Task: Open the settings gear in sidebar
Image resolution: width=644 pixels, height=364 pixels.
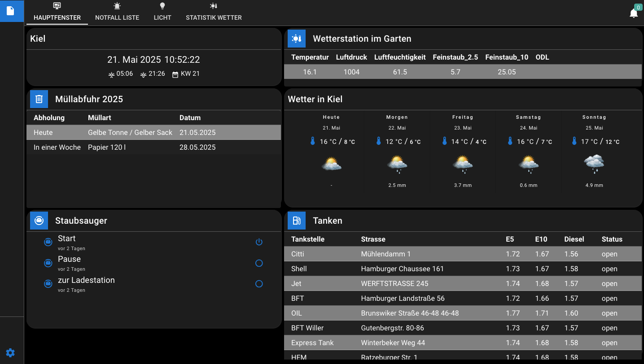Action: tap(10, 353)
